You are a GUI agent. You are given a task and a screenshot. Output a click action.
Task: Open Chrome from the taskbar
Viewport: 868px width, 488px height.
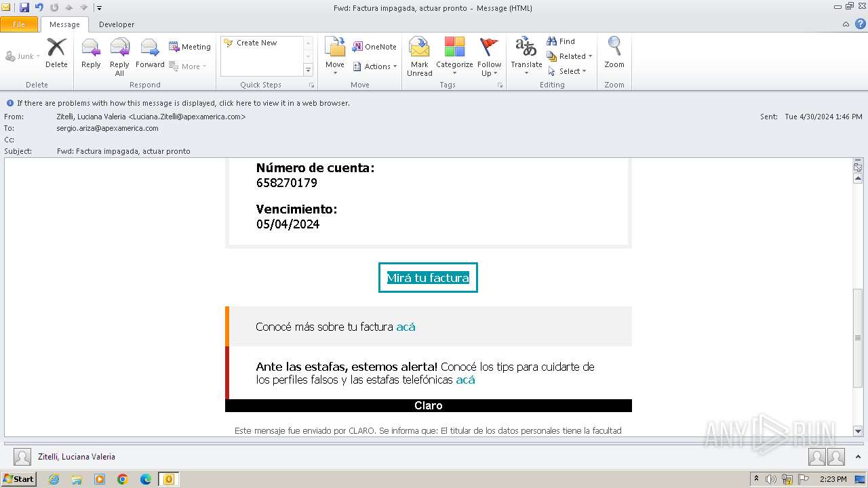point(123,479)
